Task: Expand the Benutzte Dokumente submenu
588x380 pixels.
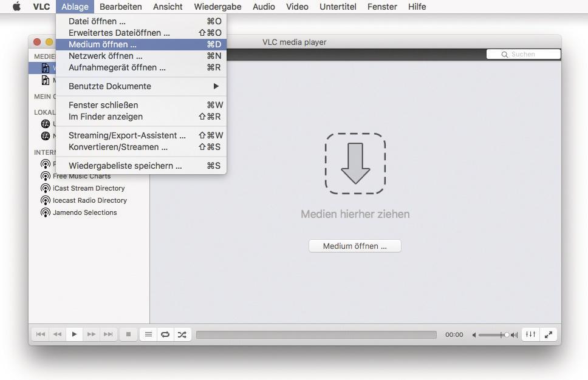Action: pos(142,86)
